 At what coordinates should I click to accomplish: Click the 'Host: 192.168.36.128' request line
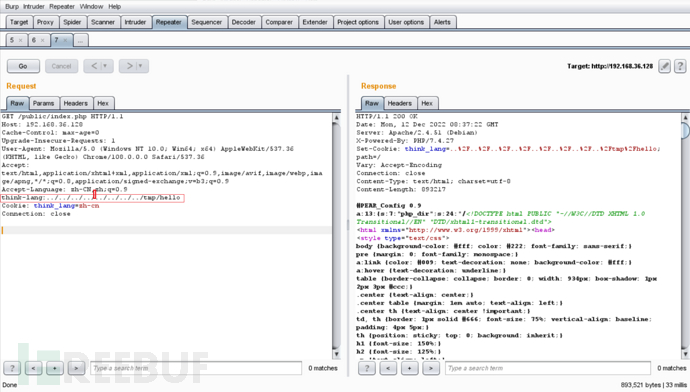[x=42, y=125]
